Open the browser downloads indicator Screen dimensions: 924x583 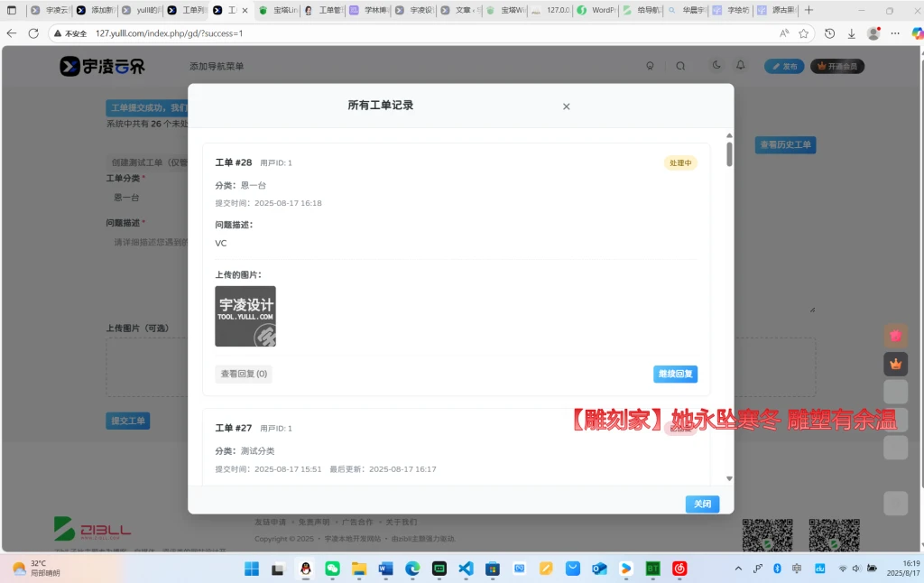tap(851, 32)
